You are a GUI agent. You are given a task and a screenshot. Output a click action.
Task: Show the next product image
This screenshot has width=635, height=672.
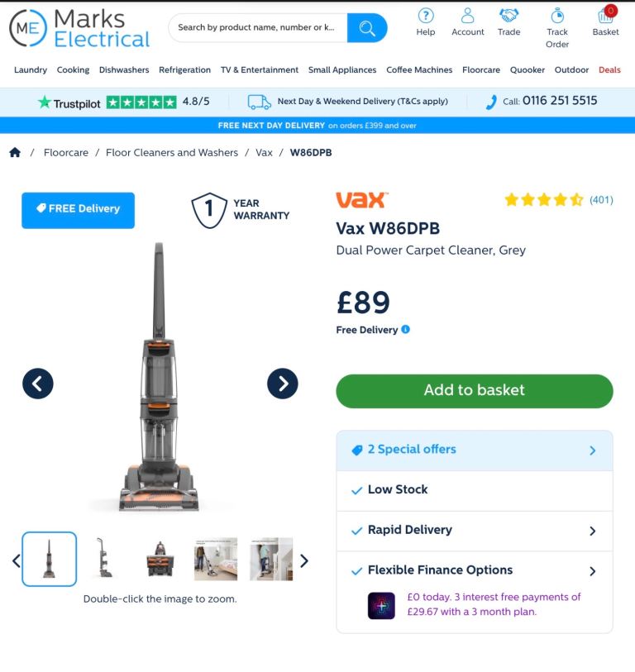283,384
